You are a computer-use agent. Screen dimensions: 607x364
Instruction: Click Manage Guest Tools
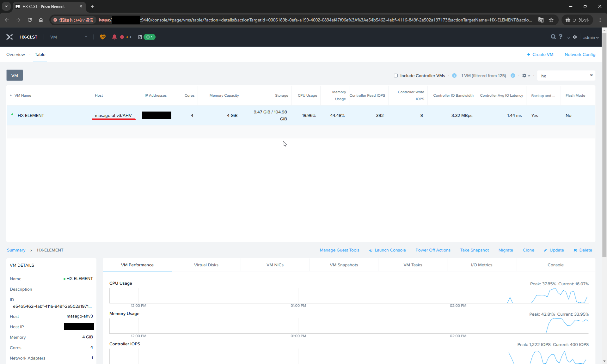pos(340,250)
